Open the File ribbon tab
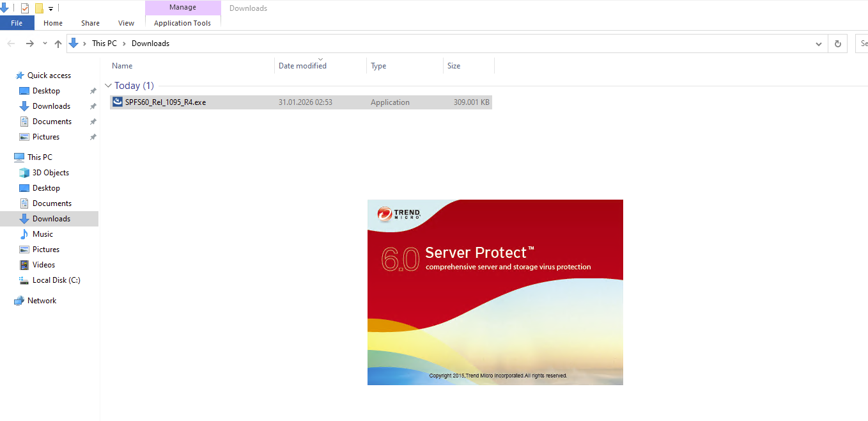Image resolution: width=868 pixels, height=421 pixels. pos(17,23)
